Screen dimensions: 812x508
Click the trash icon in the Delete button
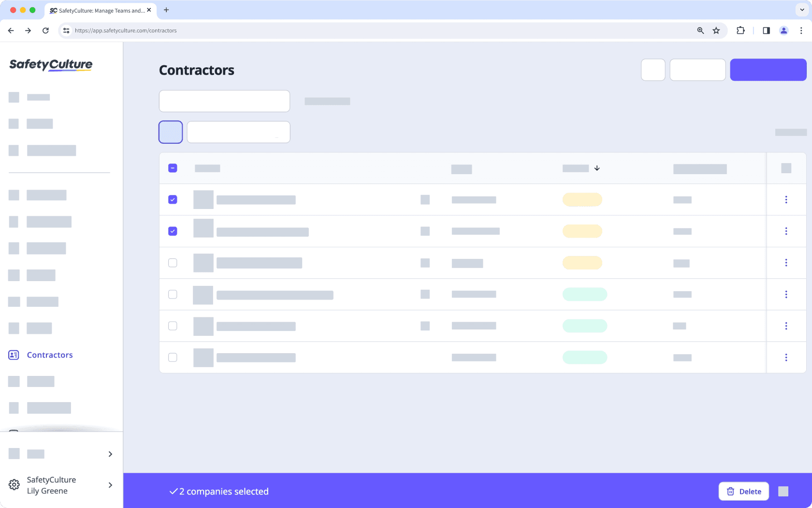(730, 491)
